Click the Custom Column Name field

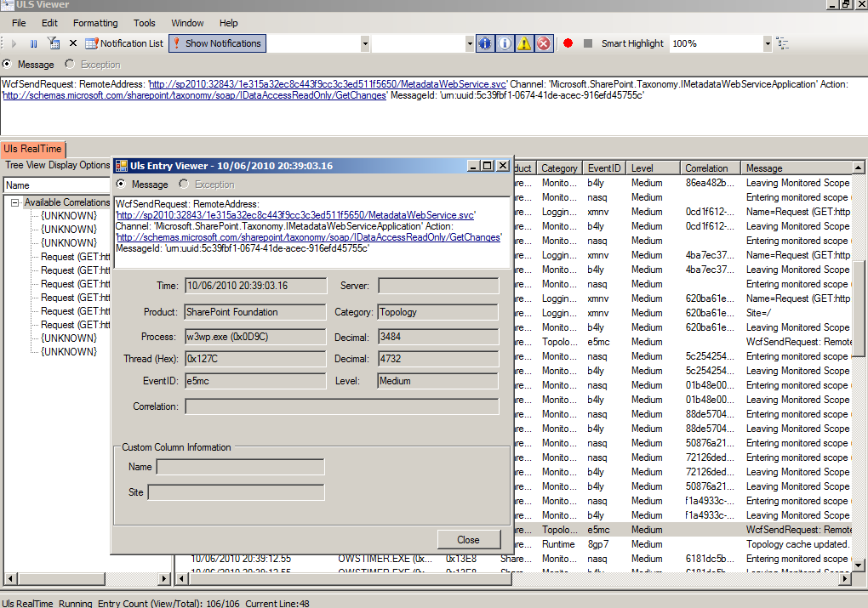point(240,467)
